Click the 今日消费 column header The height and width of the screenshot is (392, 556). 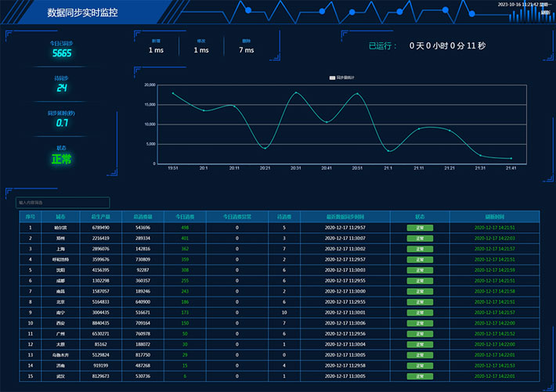click(x=185, y=216)
